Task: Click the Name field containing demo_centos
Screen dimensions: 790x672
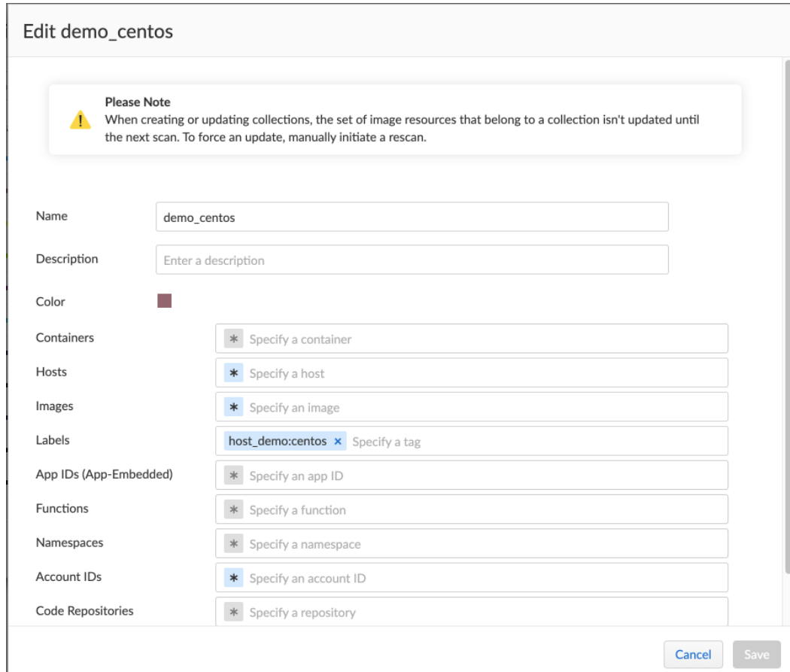Action: point(412,217)
